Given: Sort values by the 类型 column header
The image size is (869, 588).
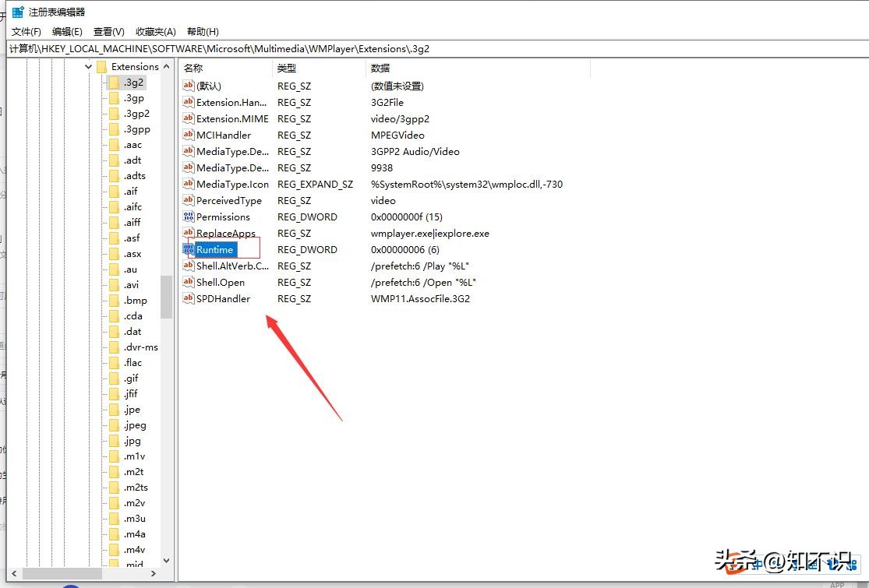Looking at the screenshot, I should point(288,68).
